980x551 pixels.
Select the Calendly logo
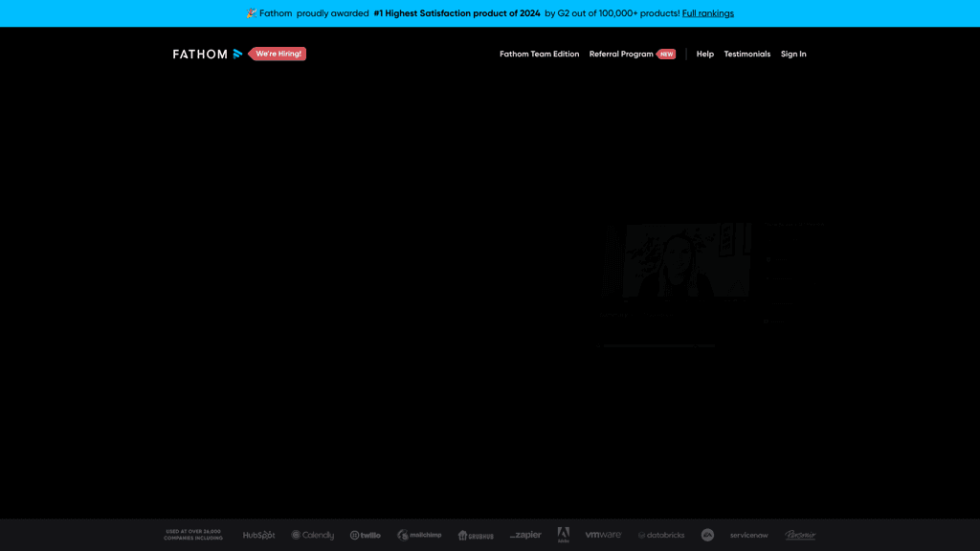point(313,536)
